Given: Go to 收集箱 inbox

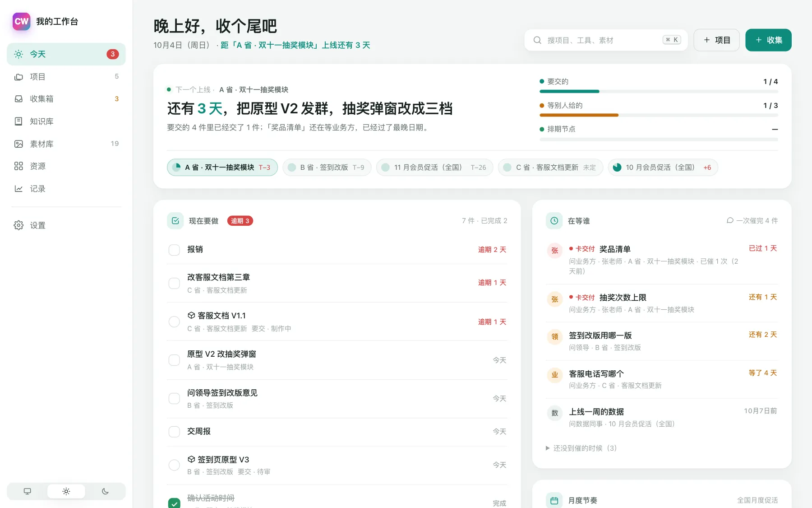Looking at the screenshot, I should pos(66,99).
